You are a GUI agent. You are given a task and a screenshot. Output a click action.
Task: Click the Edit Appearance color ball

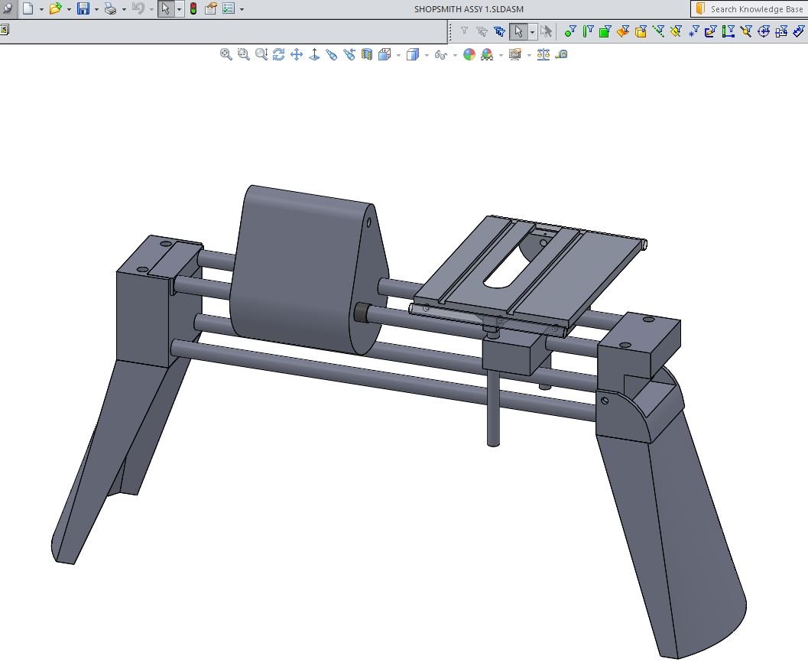[469, 54]
